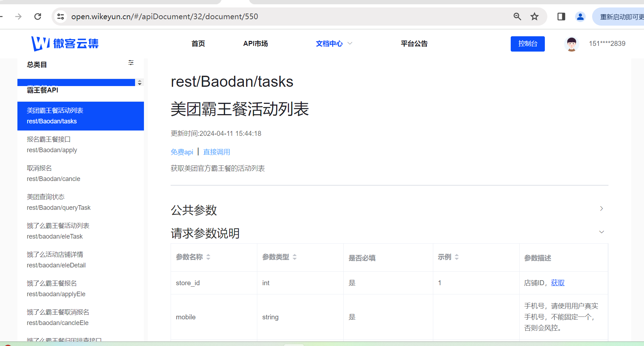The height and width of the screenshot is (346, 644).
Task: Click the rest/Baodan/tasks page title
Action: coord(232,81)
